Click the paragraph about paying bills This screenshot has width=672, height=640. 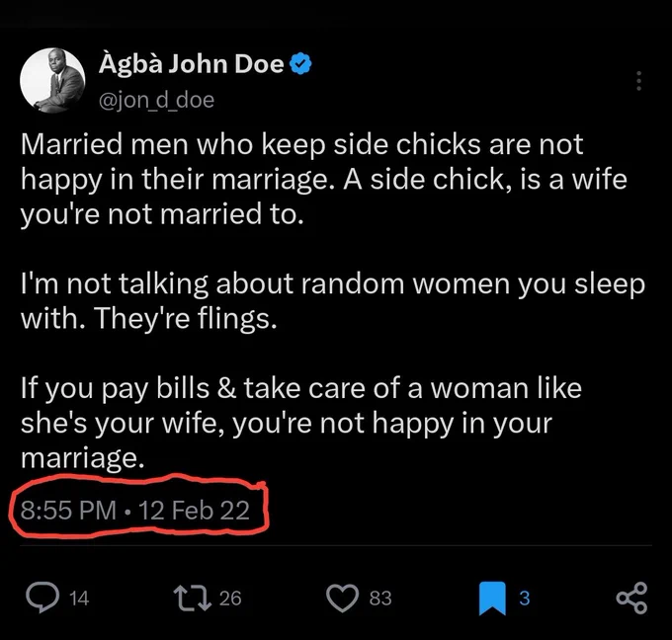click(x=300, y=424)
